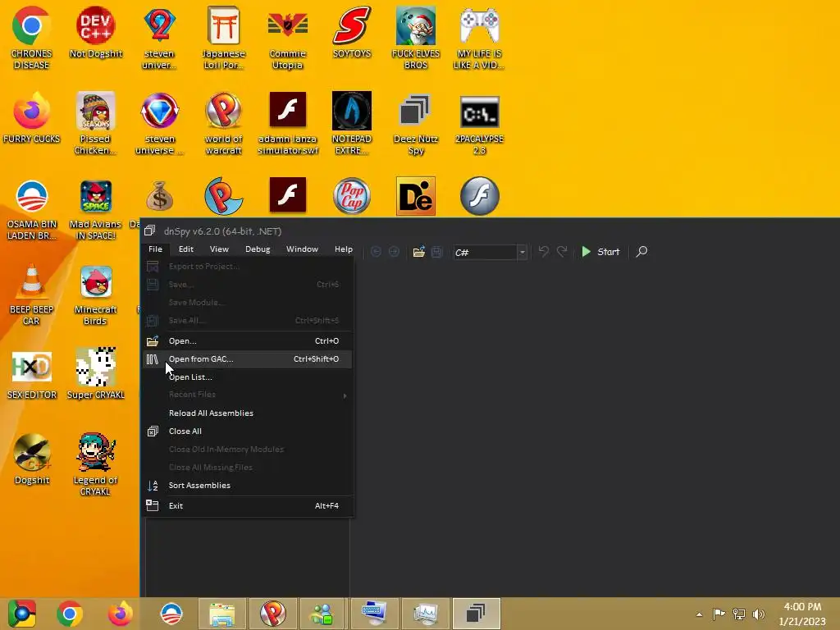
Task: Choose Open List... menu entry
Action: pos(247,377)
